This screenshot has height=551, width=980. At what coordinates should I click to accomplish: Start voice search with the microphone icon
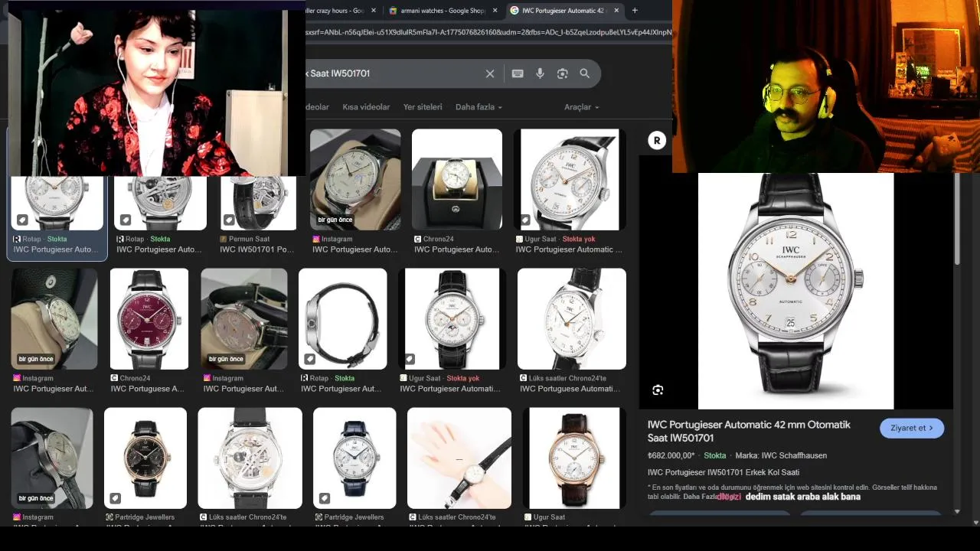coord(540,73)
